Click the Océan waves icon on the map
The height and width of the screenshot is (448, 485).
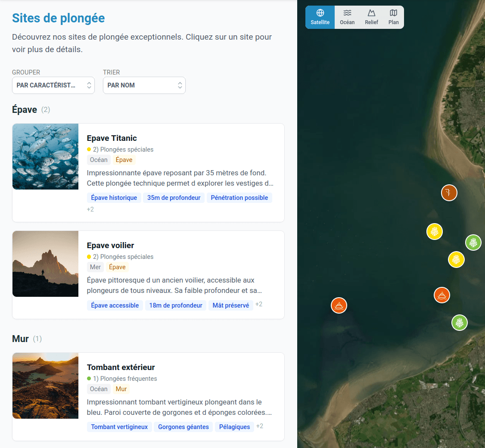coord(347,17)
